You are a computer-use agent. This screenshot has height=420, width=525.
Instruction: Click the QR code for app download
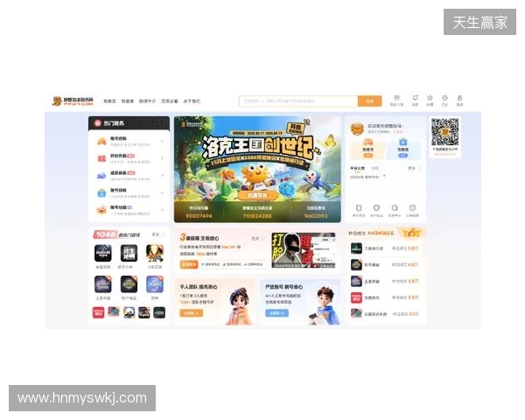(444, 132)
